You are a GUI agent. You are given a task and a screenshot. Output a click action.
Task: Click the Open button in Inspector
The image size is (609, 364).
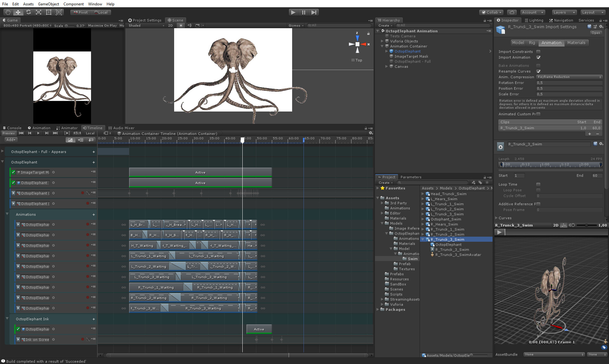coord(596,33)
